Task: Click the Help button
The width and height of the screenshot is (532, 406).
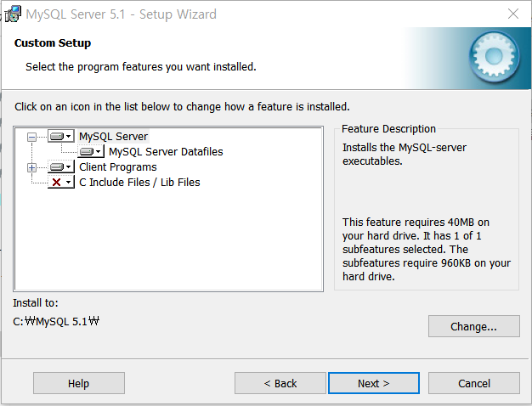Action: coord(79,383)
